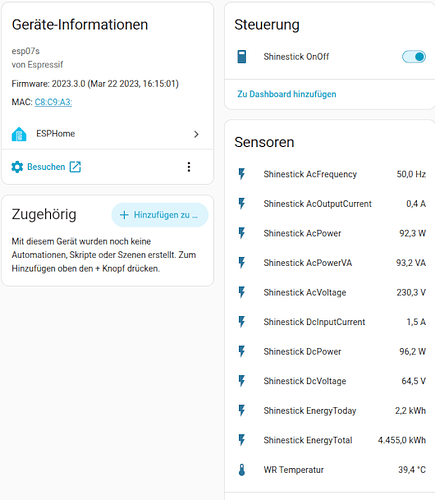
Task: Click the flash icon for Shinestick DcInputCurrent
Action: 242,322
